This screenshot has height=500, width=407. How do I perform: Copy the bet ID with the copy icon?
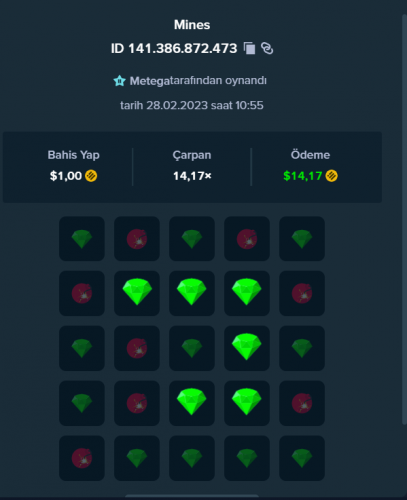click(249, 48)
